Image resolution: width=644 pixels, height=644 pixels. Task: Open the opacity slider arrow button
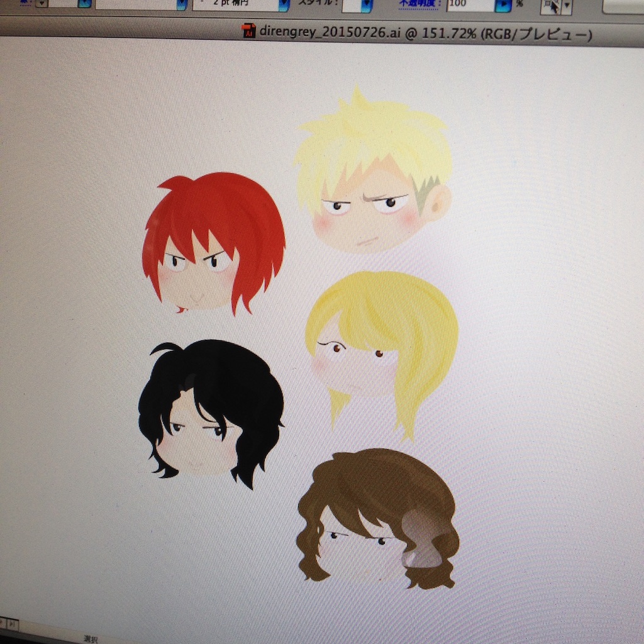click(504, 5)
